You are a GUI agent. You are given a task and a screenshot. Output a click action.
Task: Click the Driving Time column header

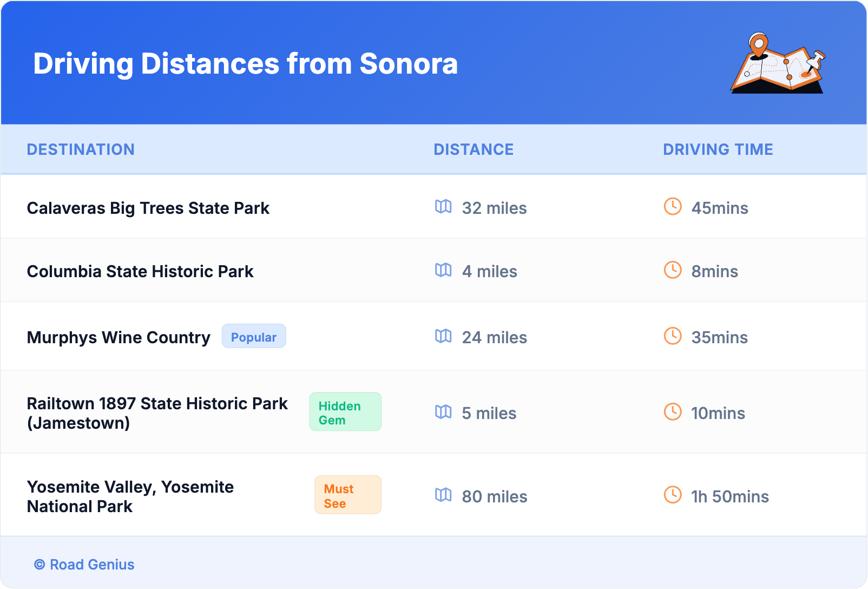pyautogui.click(x=718, y=149)
